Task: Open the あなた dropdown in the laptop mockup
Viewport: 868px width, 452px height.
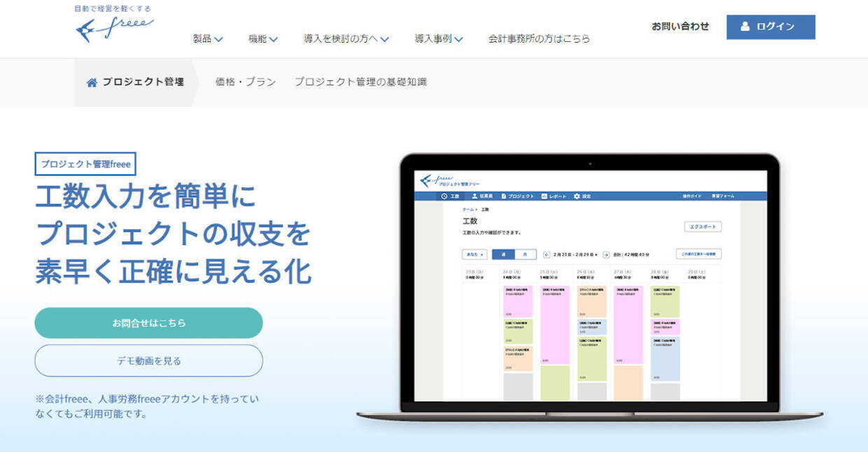Action: [x=474, y=255]
